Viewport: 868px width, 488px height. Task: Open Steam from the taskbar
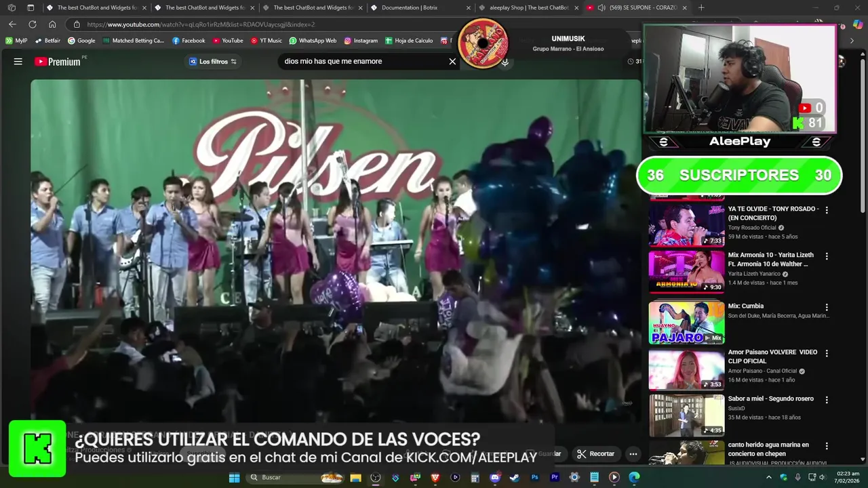click(515, 477)
